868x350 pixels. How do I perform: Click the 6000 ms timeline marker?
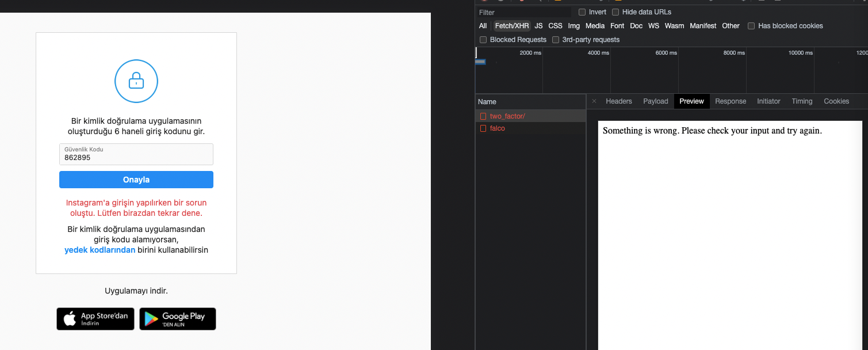click(x=666, y=53)
